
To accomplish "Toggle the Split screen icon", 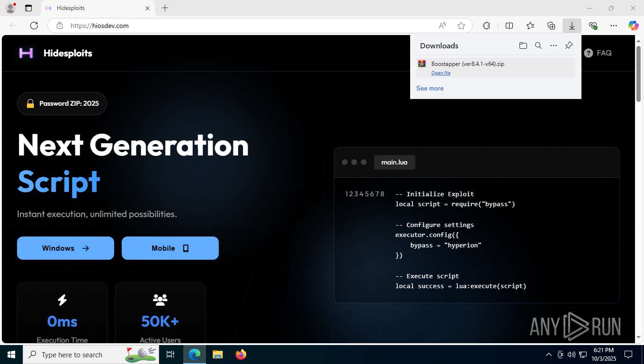I will (510, 26).
